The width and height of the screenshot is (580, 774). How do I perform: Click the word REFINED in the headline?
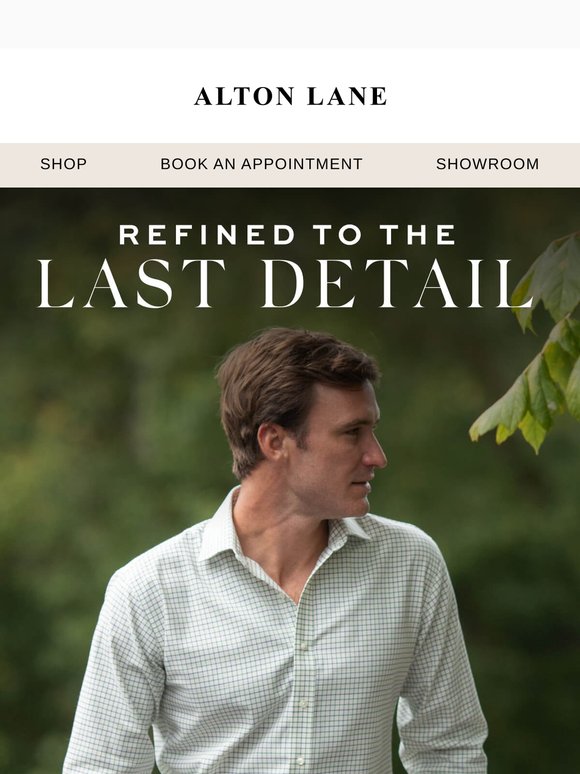click(x=207, y=234)
